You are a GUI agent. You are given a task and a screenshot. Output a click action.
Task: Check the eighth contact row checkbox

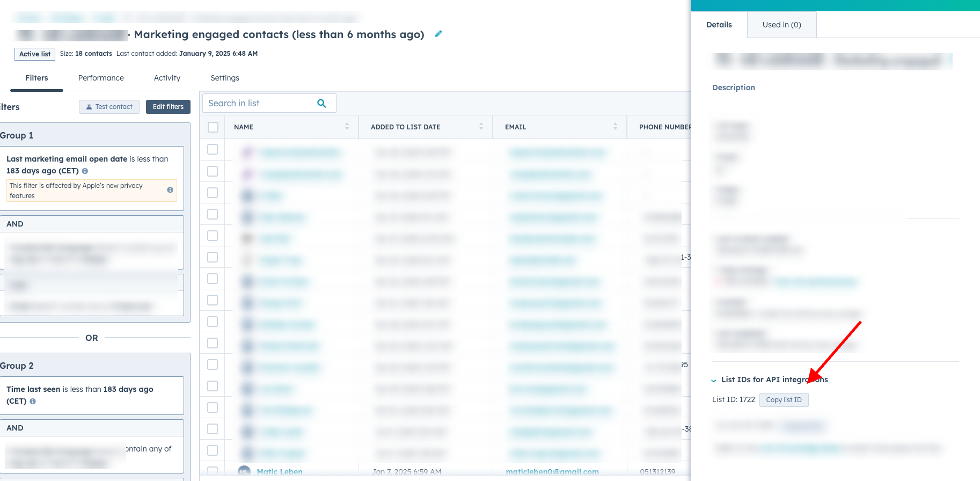pos(213,300)
